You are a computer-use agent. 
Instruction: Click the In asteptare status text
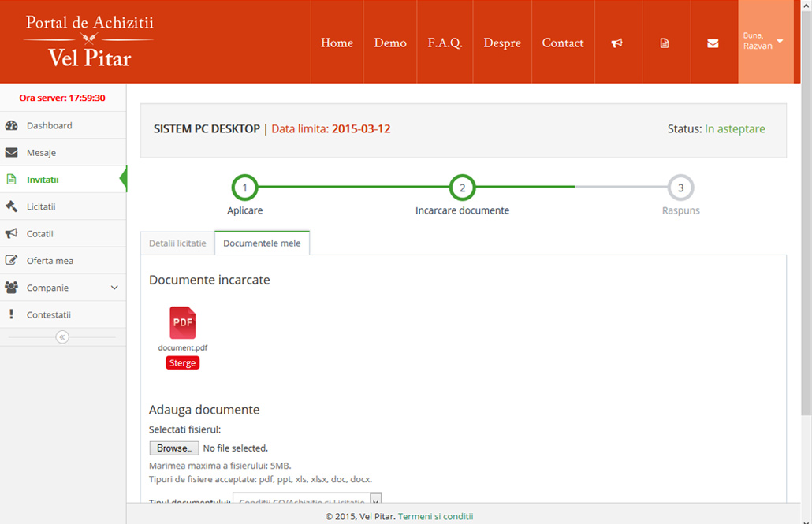735,129
